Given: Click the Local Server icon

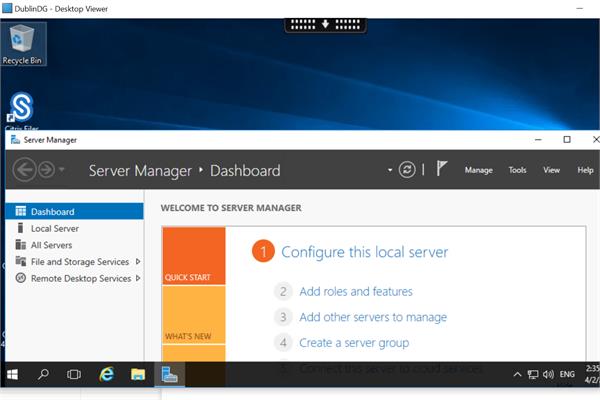Looking at the screenshot, I should click(21, 228).
